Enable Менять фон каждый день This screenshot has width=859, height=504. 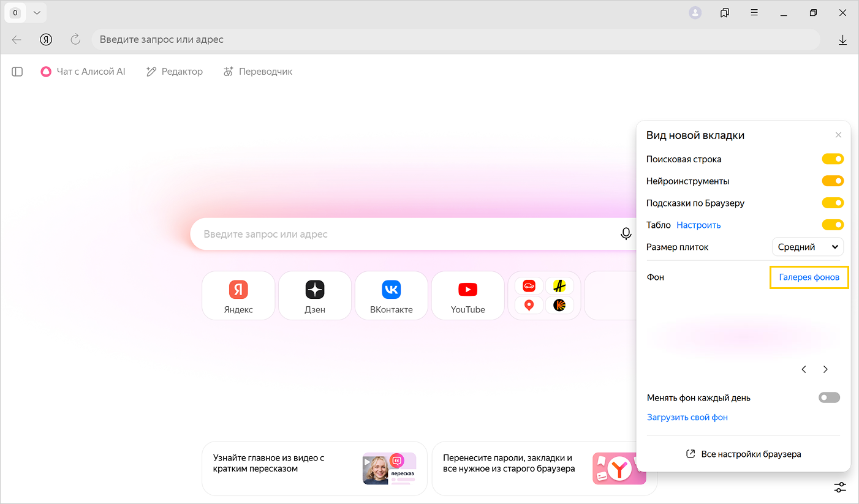(x=829, y=398)
